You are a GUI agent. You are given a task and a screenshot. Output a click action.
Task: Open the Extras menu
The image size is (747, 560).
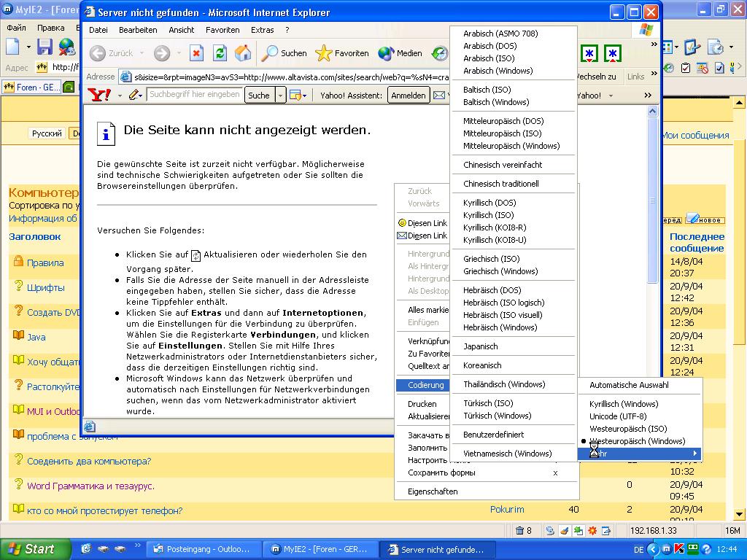(x=263, y=30)
